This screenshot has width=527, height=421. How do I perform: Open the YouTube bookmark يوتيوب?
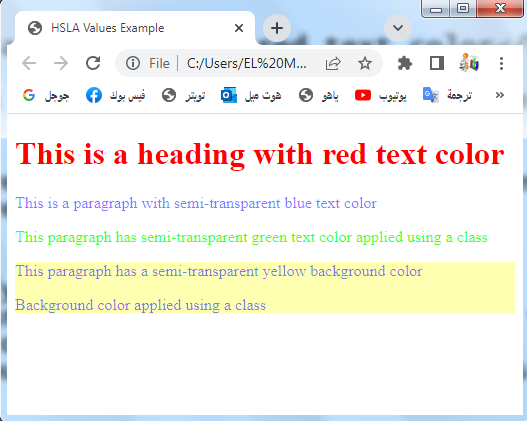click(380, 96)
